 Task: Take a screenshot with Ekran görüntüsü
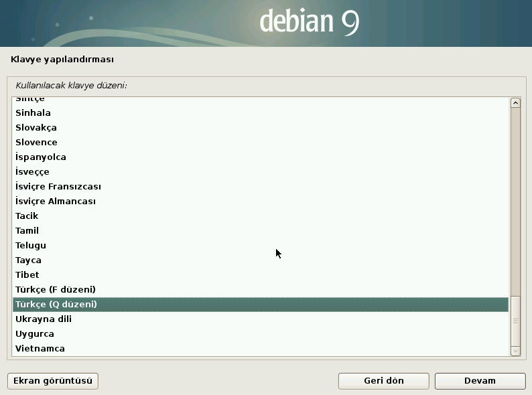pyautogui.click(x=53, y=381)
